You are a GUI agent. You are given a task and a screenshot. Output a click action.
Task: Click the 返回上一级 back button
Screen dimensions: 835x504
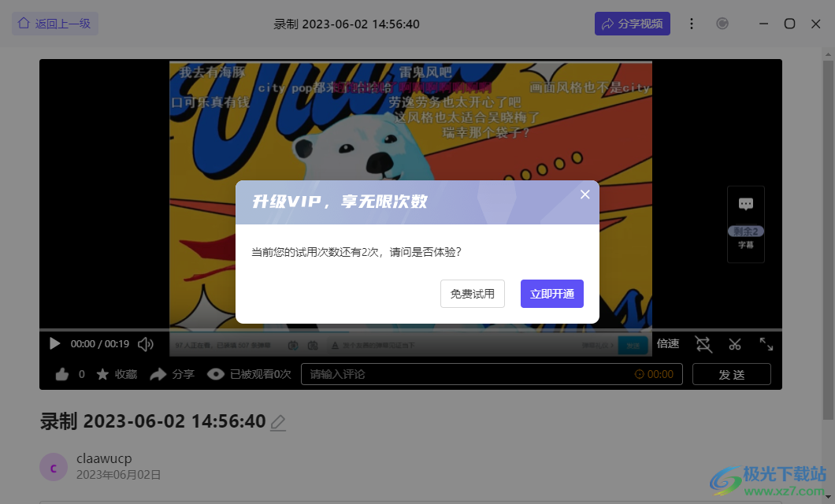coord(55,24)
